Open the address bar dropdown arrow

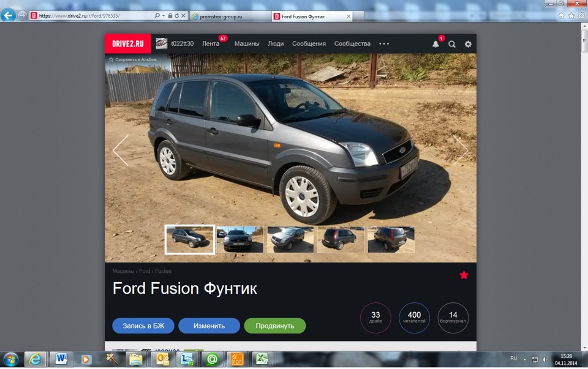(163, 16)
